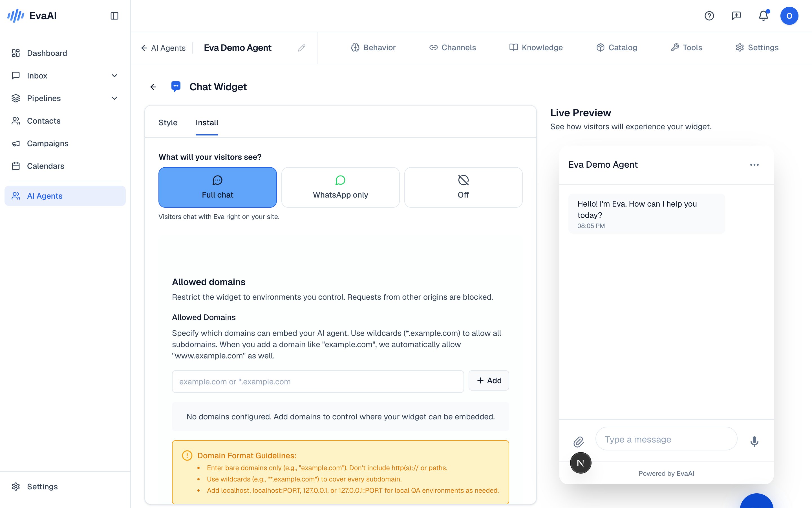812x508 pixels.
Task: Choose the Off widget option
Action: pos(463,187)
